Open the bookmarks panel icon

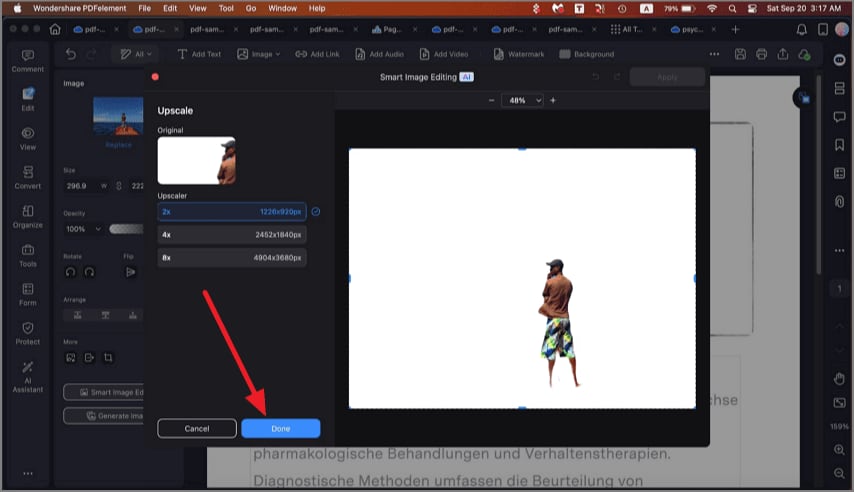pyautogui.click(x=839, y=144)
